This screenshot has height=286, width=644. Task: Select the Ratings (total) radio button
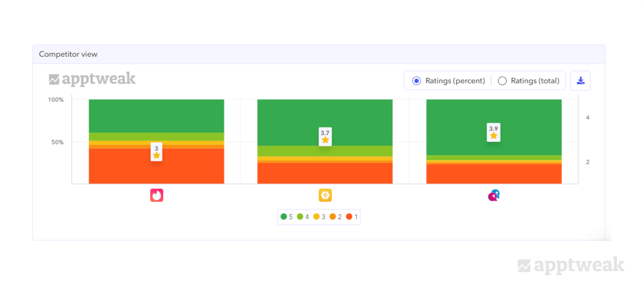[502, 81]
